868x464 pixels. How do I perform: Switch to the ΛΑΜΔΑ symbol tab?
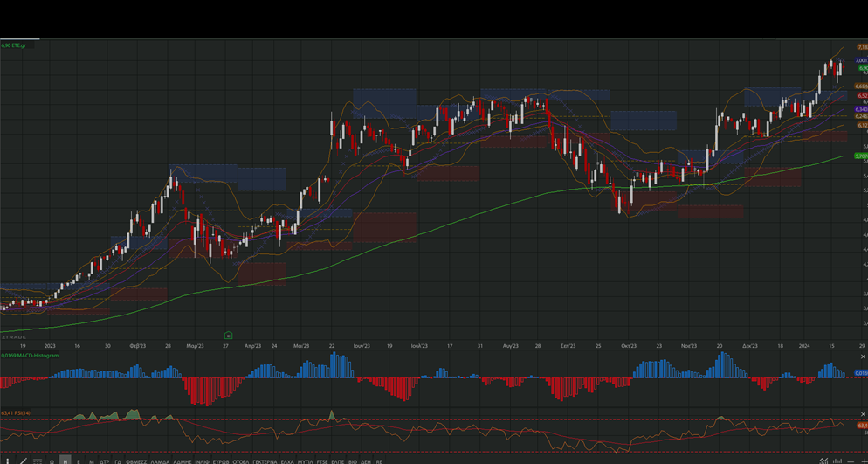(x=160, y=461)
